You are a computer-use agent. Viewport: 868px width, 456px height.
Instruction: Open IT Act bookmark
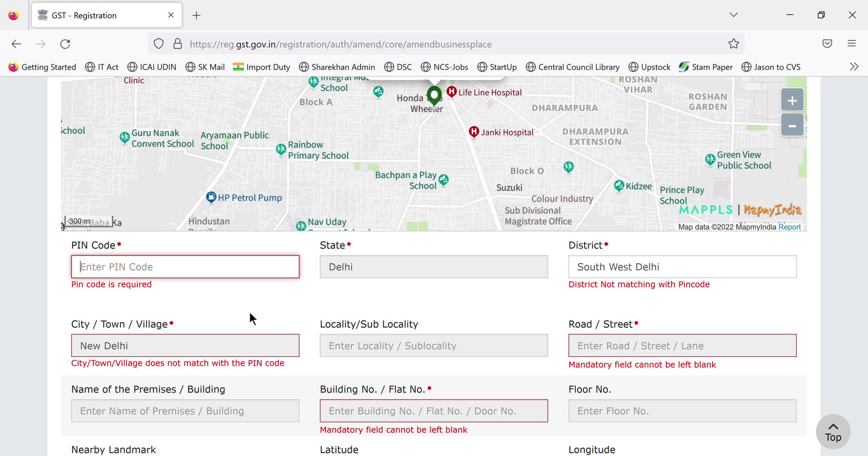[102, 67]
